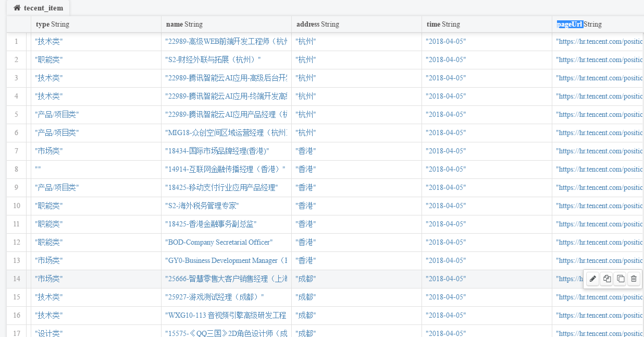Image resolution: width=644 pixels, height=337 pixels.
Task: Click the pencil edit icon on row 14
Action: pos(592,279)
